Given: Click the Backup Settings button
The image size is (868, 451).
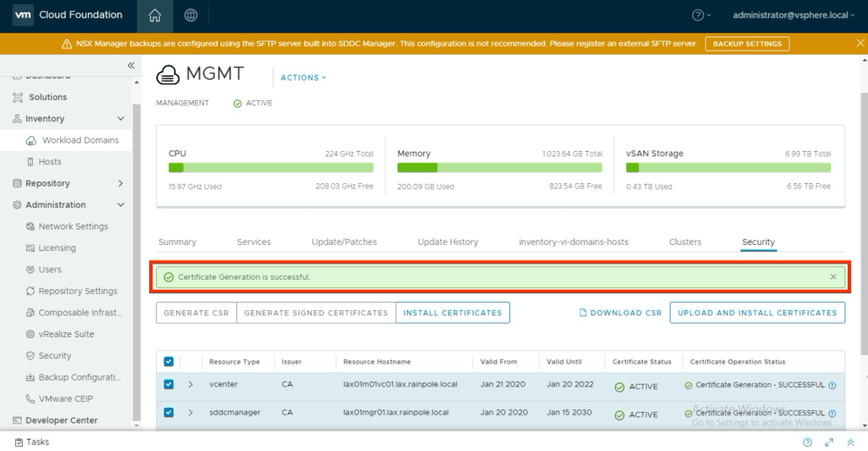Looking at the screenshot, I should click(747, 43).
